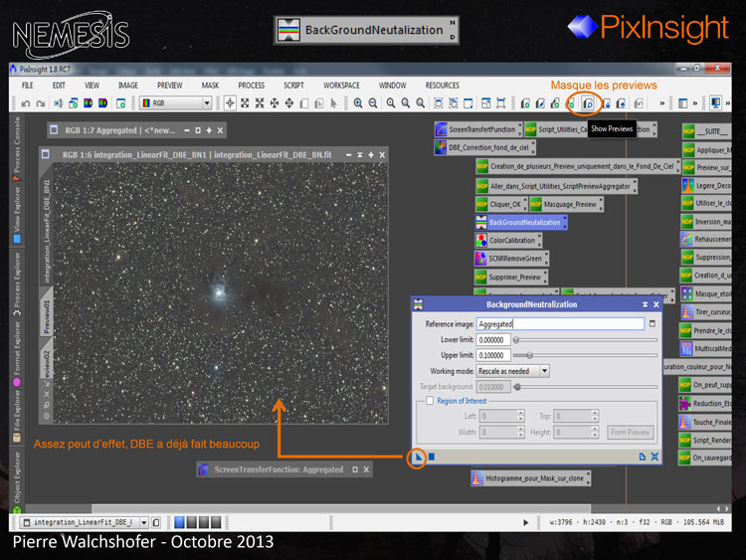This screenshot has height=560, width=746.
Task: Click the workspace horizontal scrollbar
Action: (x=340, y=508)
